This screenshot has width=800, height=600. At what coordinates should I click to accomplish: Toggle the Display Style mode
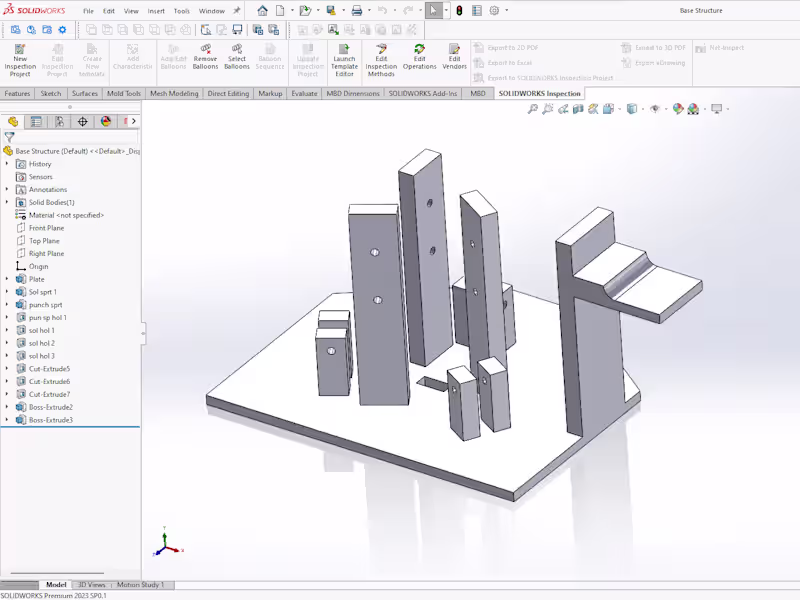point(631,110)
